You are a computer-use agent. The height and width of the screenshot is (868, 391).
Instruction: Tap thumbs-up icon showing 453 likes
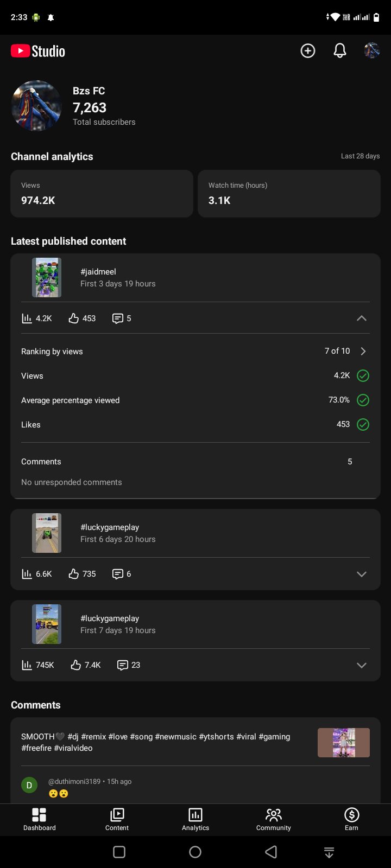point(74,318)
